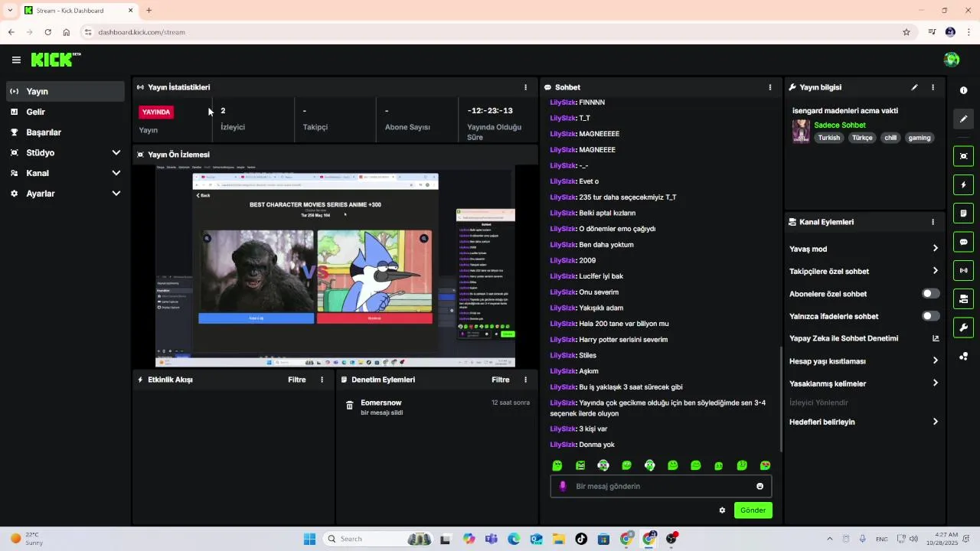
Task: Open Hedefleri belirleyin arrow
Action: coord(936,422)
